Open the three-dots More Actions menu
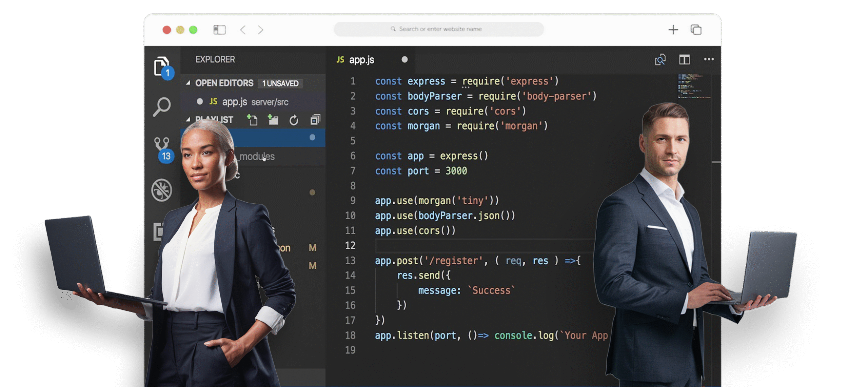The width and height of the screenshot is (868, 387). [709, 59]
